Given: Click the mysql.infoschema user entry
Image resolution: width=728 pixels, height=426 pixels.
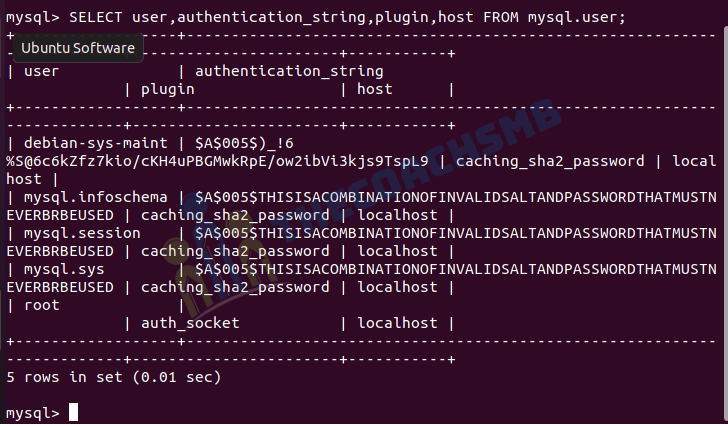Looking at the screenshot, I should pos(96,197).
